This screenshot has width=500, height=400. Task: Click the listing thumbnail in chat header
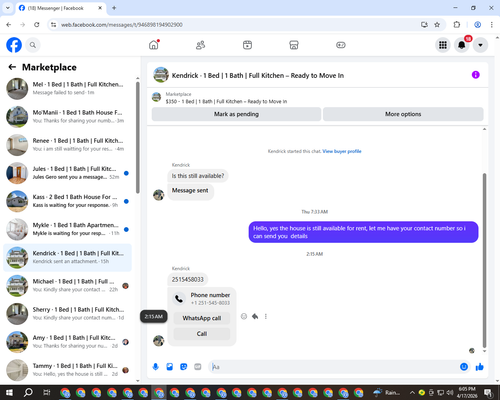point(161,75)
